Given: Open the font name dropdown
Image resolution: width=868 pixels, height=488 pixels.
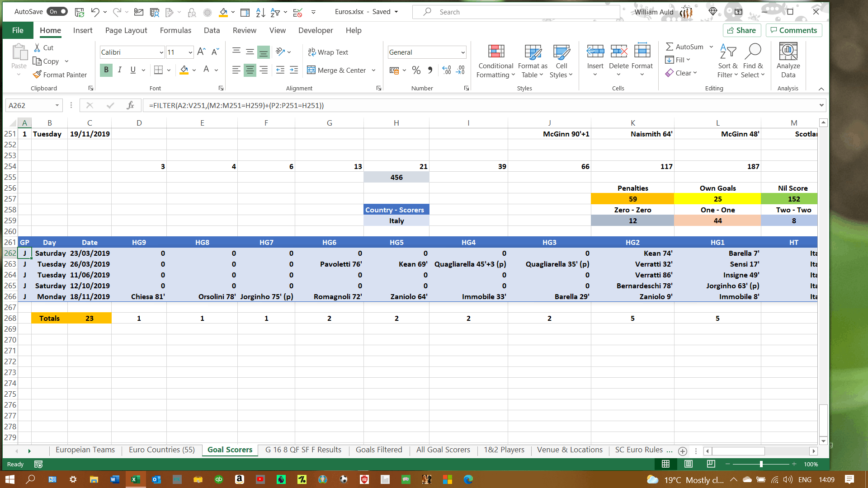Looking at the screenshot, I should tap(161, 52).
